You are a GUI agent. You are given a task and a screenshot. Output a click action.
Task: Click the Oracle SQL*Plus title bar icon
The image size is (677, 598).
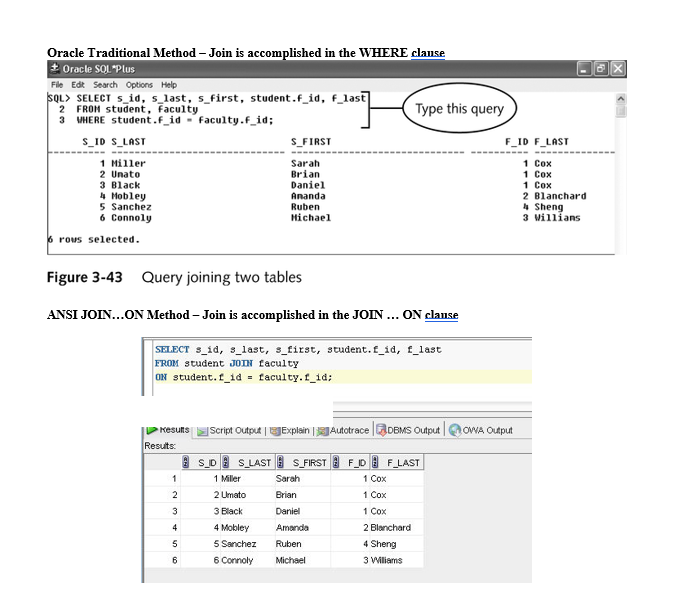point(55,68)
